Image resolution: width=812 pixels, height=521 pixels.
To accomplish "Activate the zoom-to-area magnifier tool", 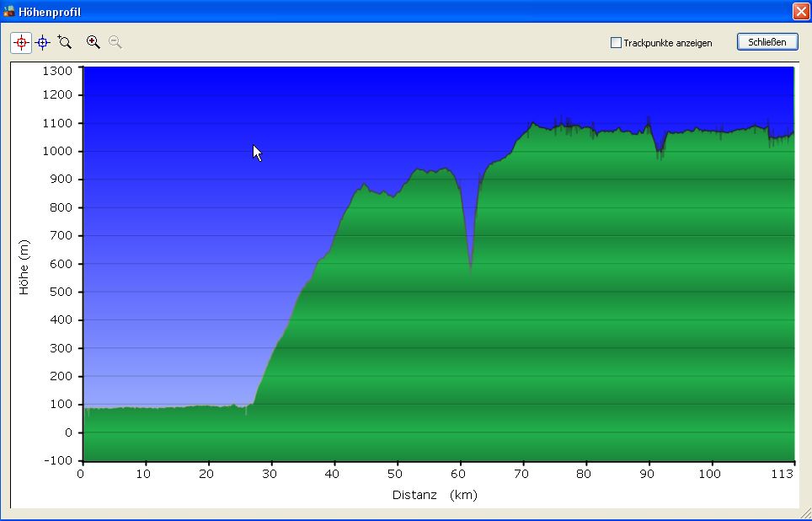I will pos(65,42).
